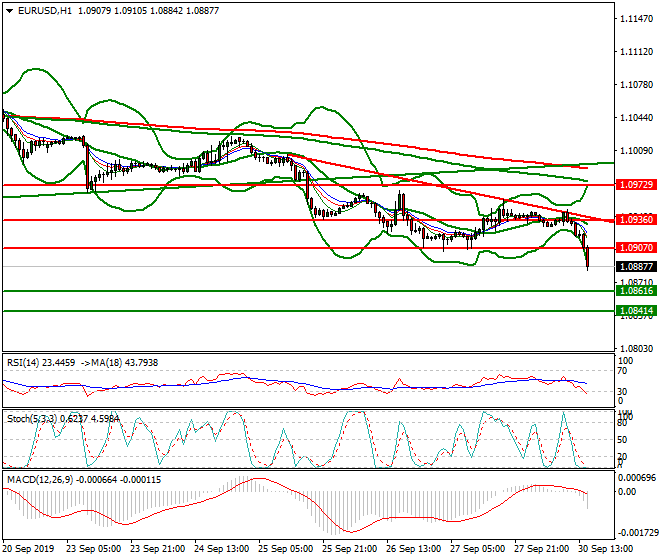Select the 23 Sep 21:00 time label
The width and height of the screenshot is (660, 560).
pos(157,549)
